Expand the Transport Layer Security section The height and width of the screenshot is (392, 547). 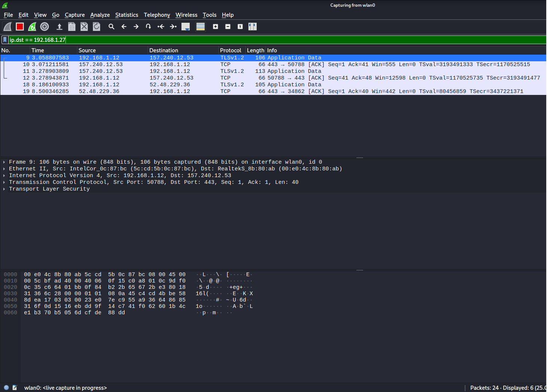point(4,189)
